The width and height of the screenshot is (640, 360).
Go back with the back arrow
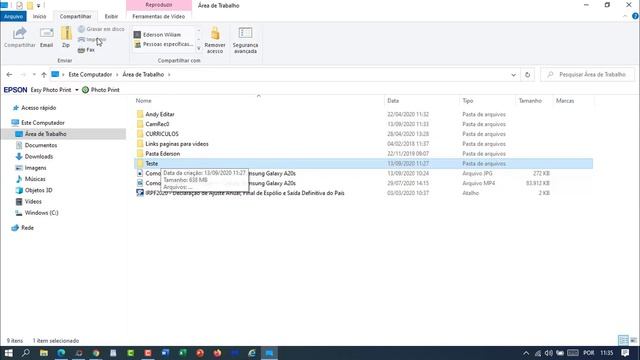click(9, 75)
